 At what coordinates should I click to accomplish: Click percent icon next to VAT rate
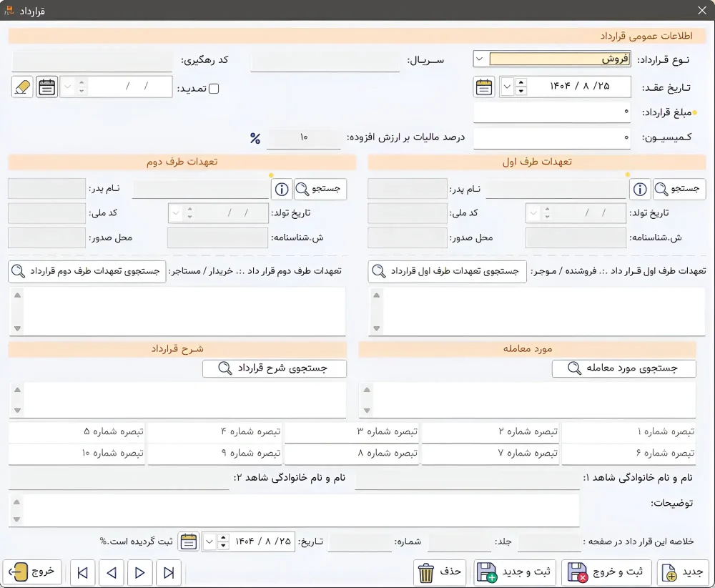pos(255,138)
